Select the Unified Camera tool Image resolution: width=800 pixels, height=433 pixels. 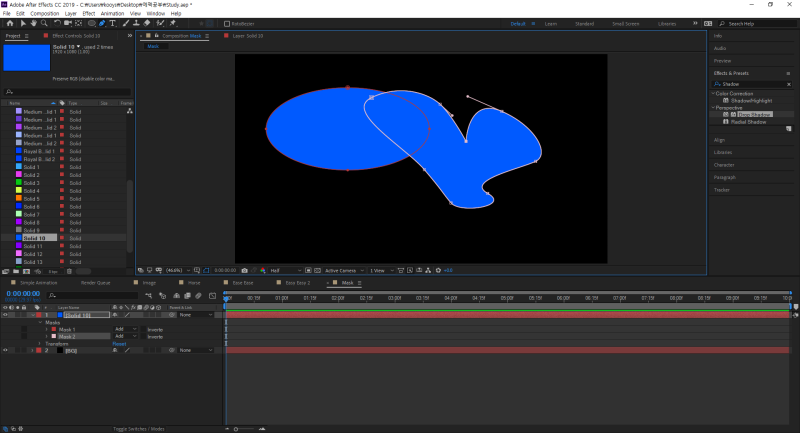(67, 23)
